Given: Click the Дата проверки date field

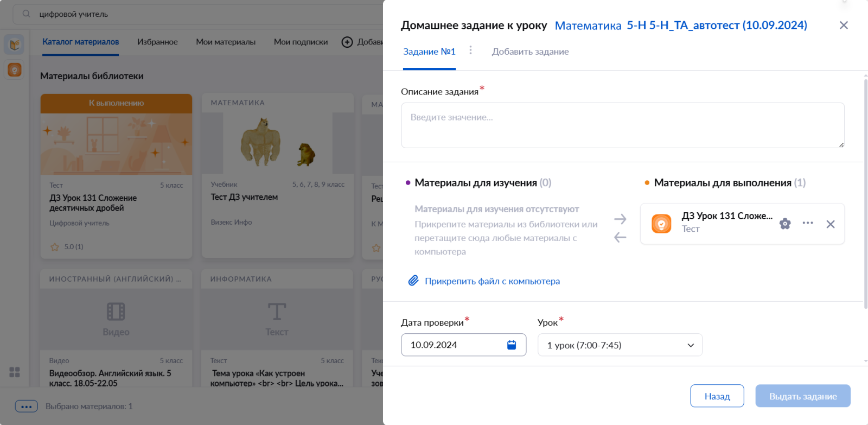Looking at the screenshot, I should pos(464,345).
